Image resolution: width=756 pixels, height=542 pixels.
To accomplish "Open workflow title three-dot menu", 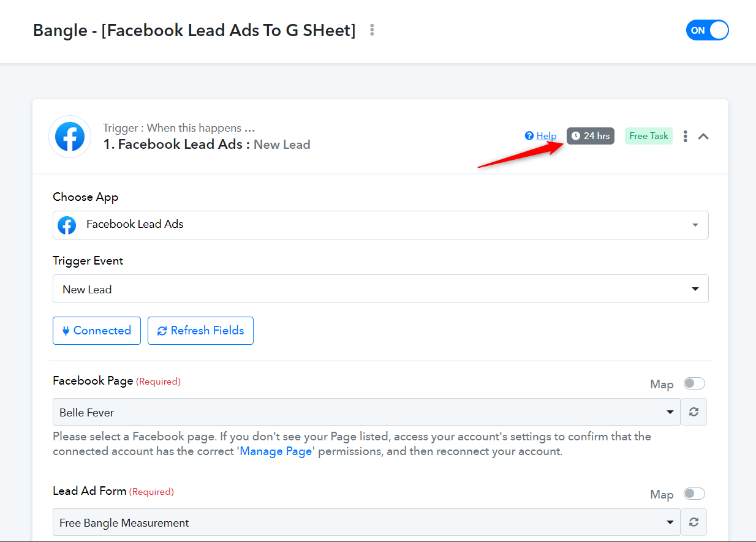I will [x=372, y=30].
